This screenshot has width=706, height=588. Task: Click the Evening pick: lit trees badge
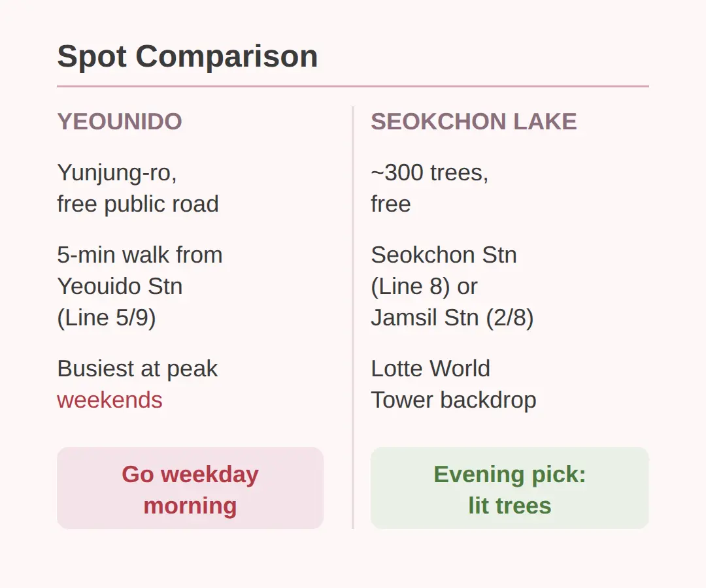510,488
